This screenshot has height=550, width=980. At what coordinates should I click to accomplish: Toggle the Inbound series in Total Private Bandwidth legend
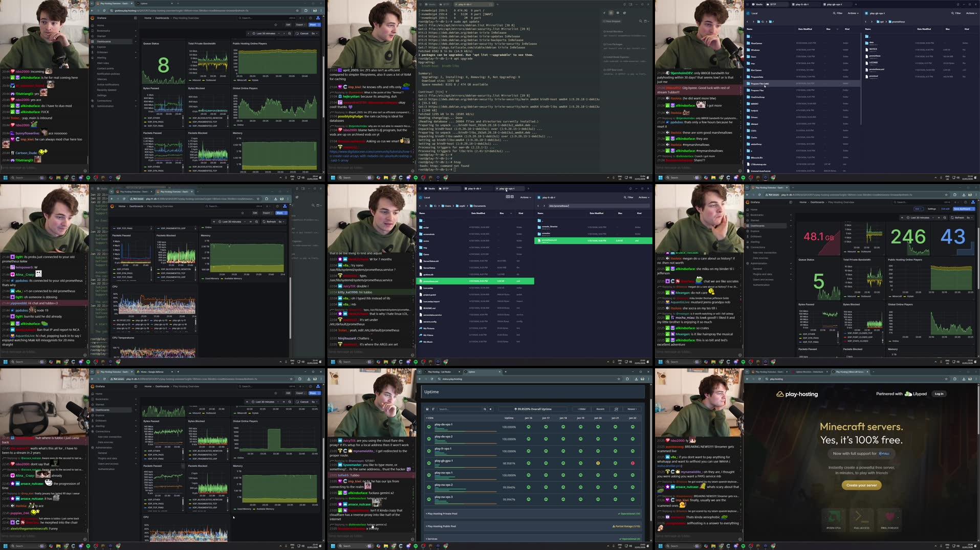(197, 80)
